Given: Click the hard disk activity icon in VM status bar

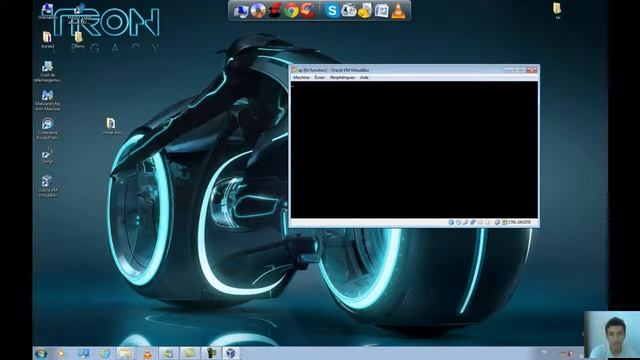Looking at the screenshot, I should point(451,222).
